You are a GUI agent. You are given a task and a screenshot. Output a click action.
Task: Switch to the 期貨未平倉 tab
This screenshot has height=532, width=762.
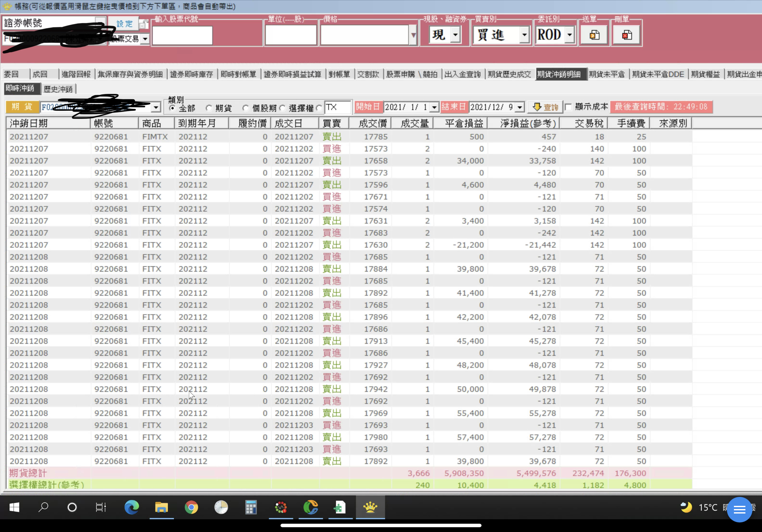[x=606, y=74]
